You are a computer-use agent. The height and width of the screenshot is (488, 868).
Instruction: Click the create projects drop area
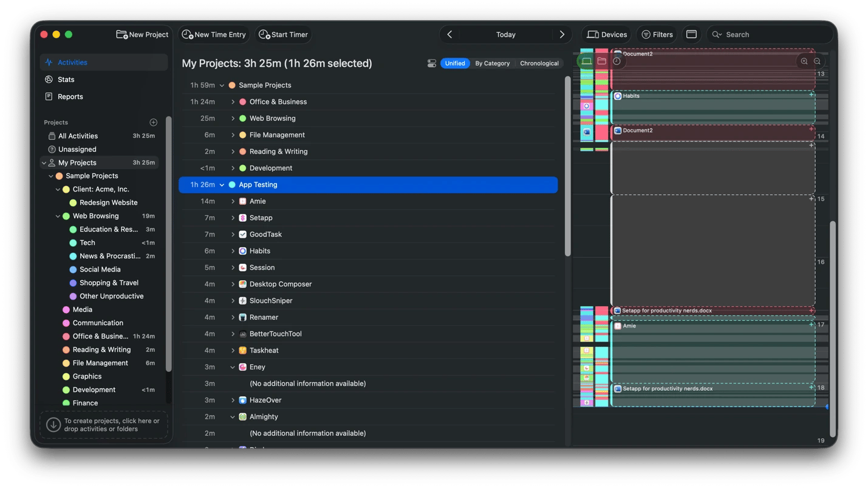[x=104, y=425]
